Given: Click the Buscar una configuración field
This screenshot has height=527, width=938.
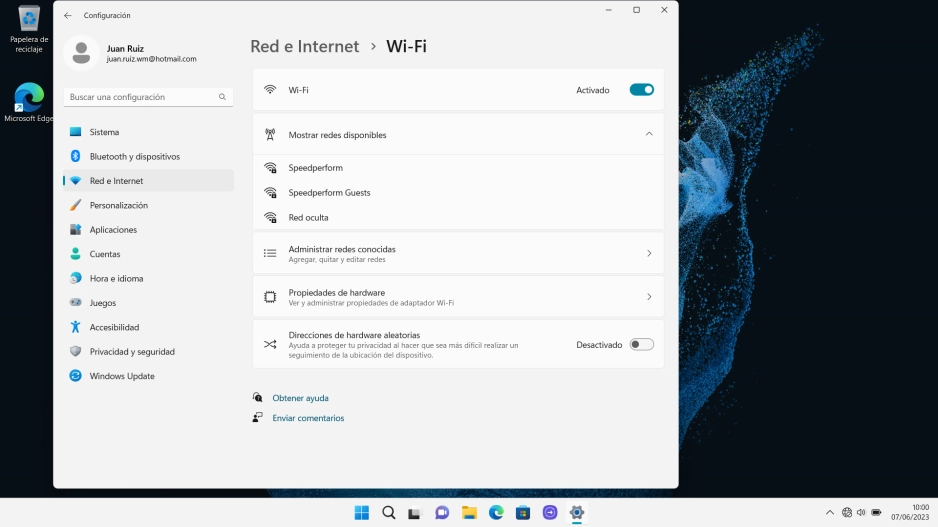Looking at the screenshot, I should pos(148,97).
